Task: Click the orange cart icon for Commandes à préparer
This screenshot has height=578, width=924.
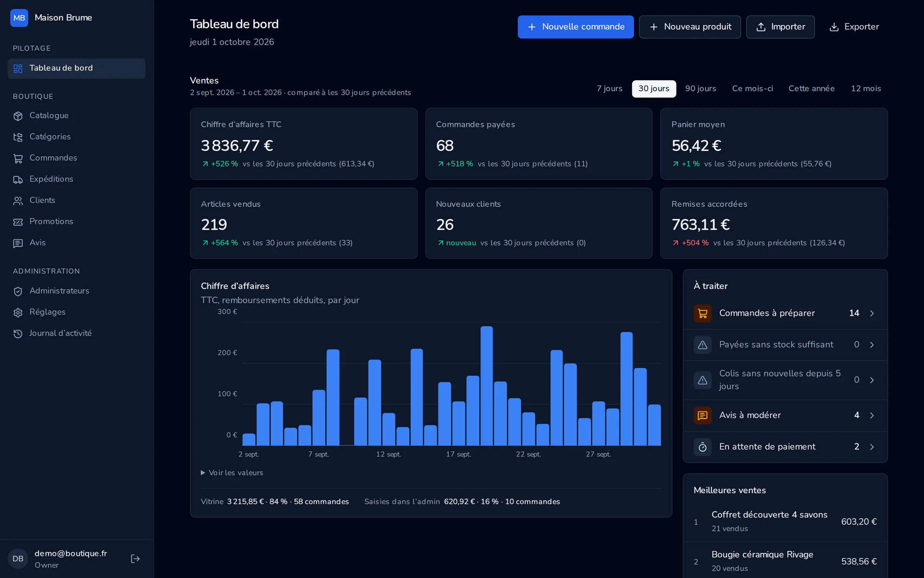Action: [703, 313]
